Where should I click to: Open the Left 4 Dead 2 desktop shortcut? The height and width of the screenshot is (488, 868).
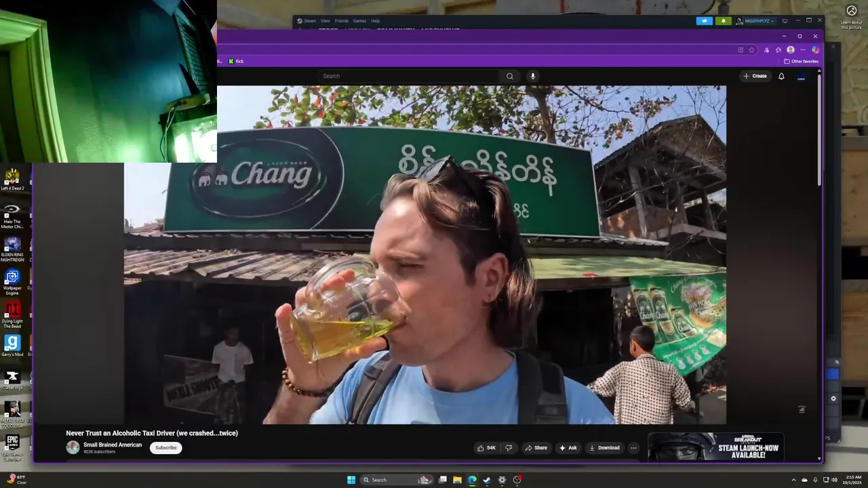(x=12, y=180)
